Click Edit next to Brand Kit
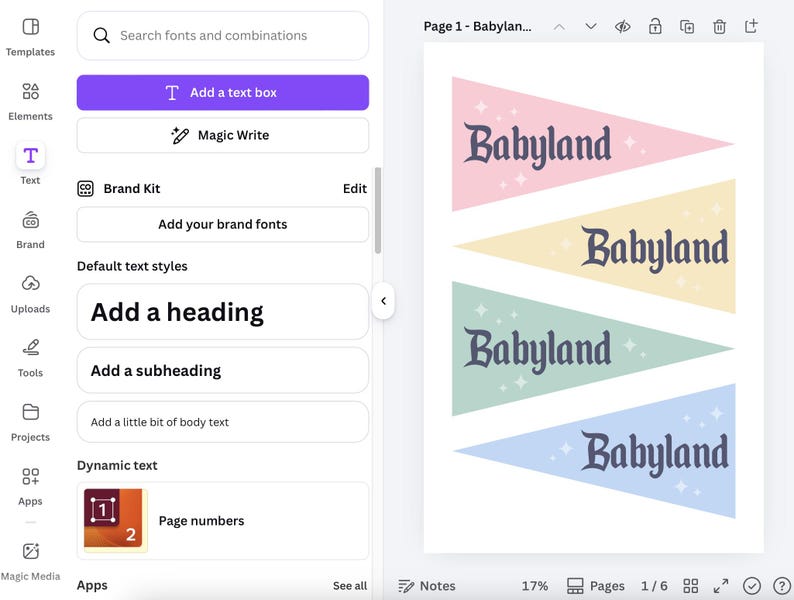 click(354, 188)
